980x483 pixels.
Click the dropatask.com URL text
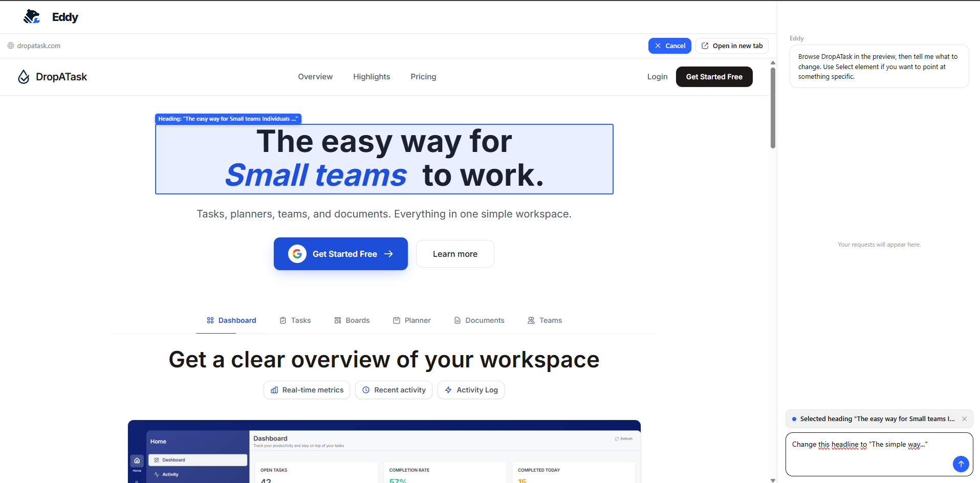(x=39, y=46)
